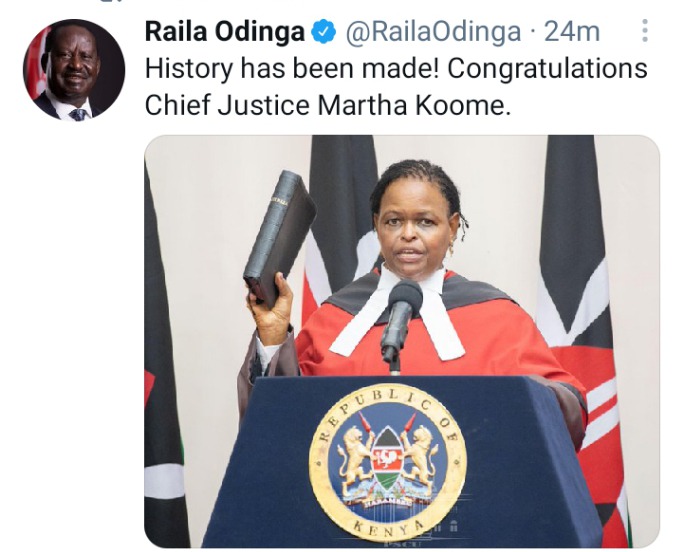The image size is (683, 552).
Task: Open Raila Odinga's profile picture avatar
Action: tap(74, 70)
